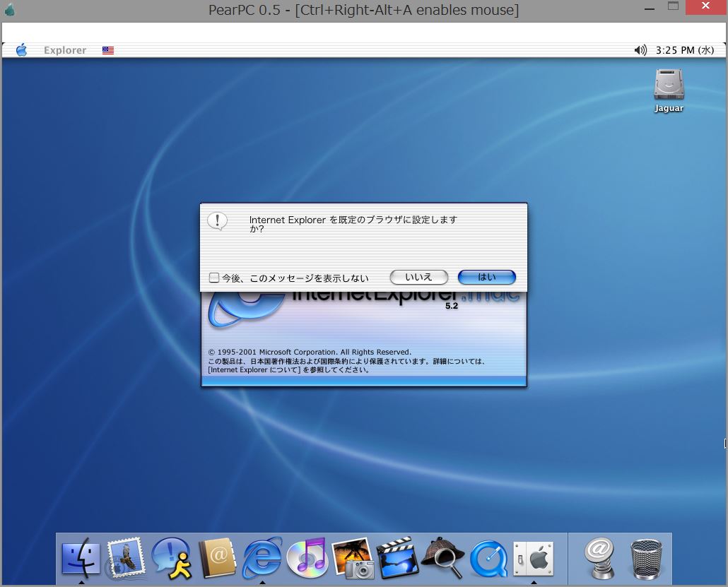Click the 3:25 PM clock
The height and width of the screenshot is (587, 728).
coord(685,50)
